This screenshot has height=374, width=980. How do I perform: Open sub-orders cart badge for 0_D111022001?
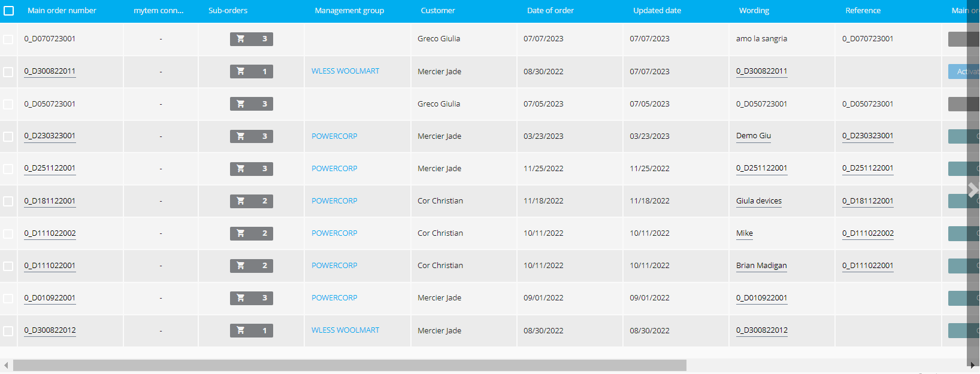(x=252, y=265)
